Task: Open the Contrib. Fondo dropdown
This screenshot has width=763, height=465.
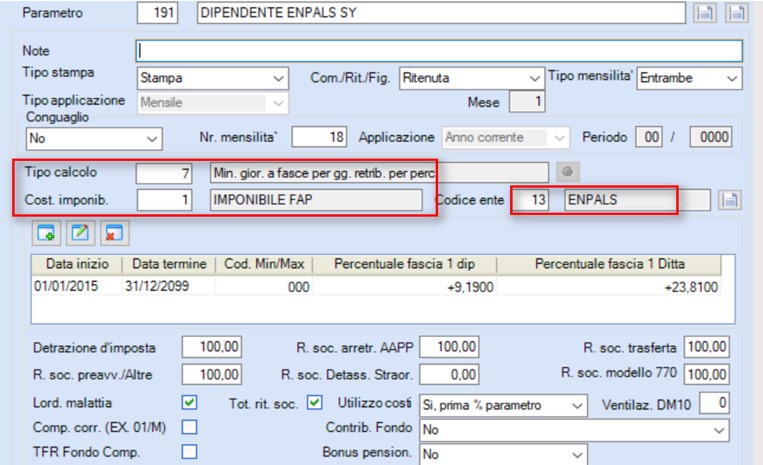Action: point(574,430)
